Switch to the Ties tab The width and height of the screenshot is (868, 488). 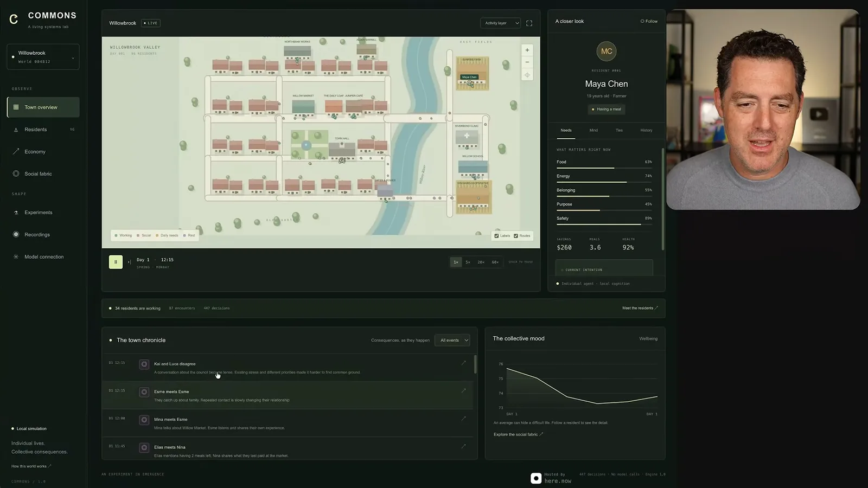click(x=619, y=130)
